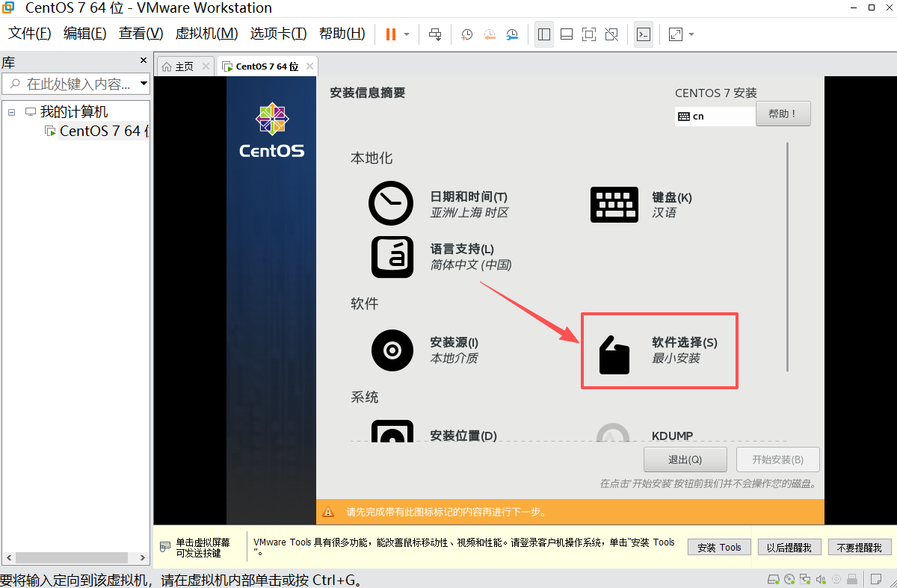Toggle the thumbnail bar view icon
897x588 pixels.
click(567, 34)
